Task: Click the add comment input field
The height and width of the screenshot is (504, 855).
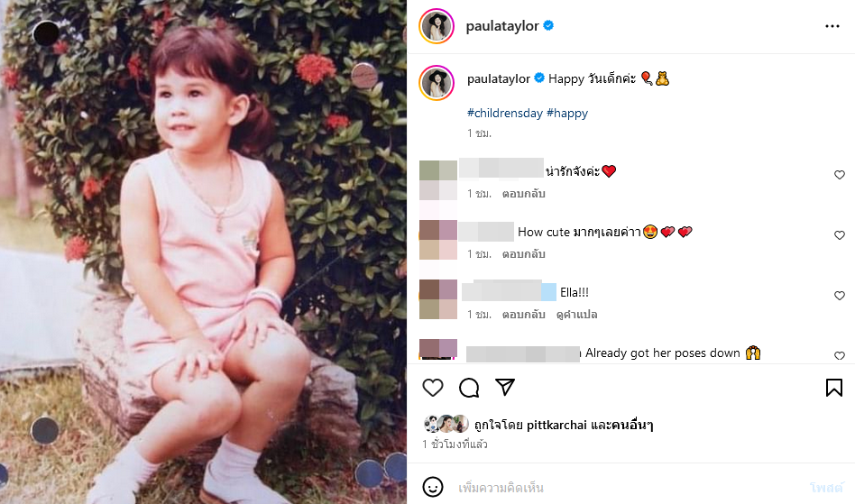Action: point(627,487)
